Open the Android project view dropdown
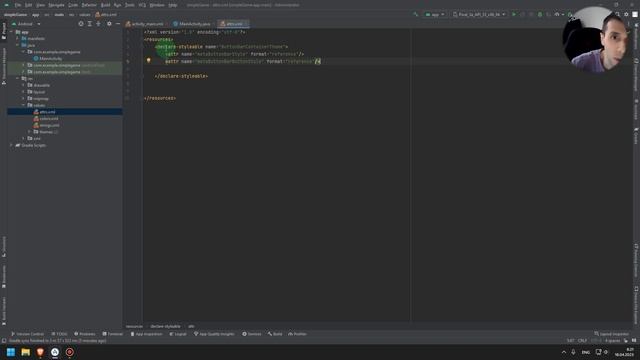 (x=27, y=24)
